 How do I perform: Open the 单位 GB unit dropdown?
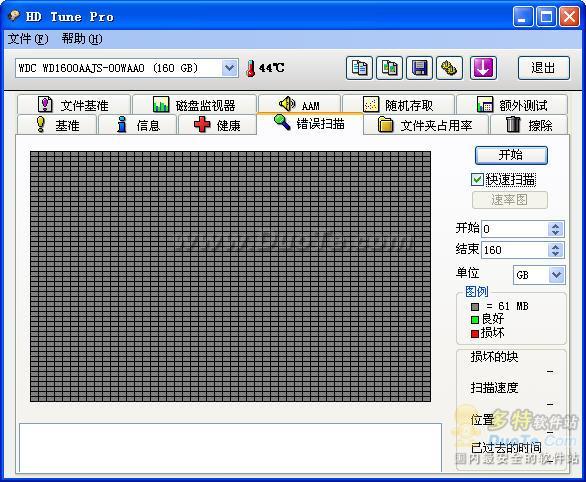tap(556, 275)
